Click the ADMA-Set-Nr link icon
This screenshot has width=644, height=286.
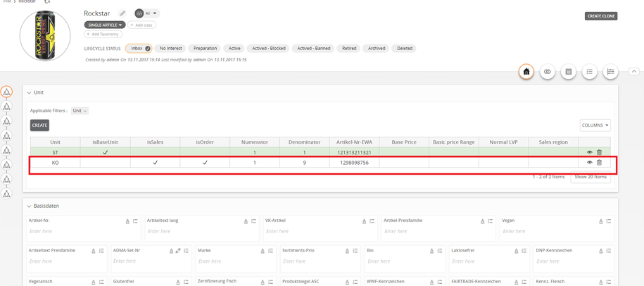pyautogui.click(x=179, y=251)
